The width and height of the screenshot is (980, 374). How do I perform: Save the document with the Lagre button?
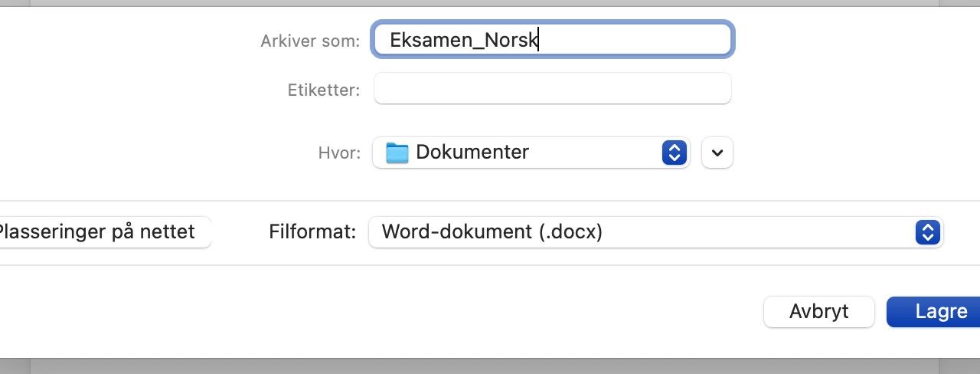point(933,312)
